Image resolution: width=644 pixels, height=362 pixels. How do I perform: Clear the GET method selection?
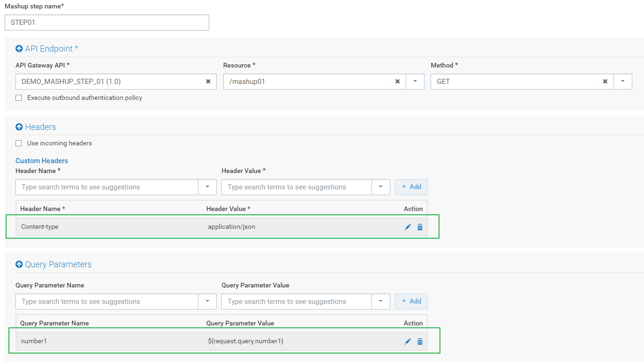tap(605, 82)
